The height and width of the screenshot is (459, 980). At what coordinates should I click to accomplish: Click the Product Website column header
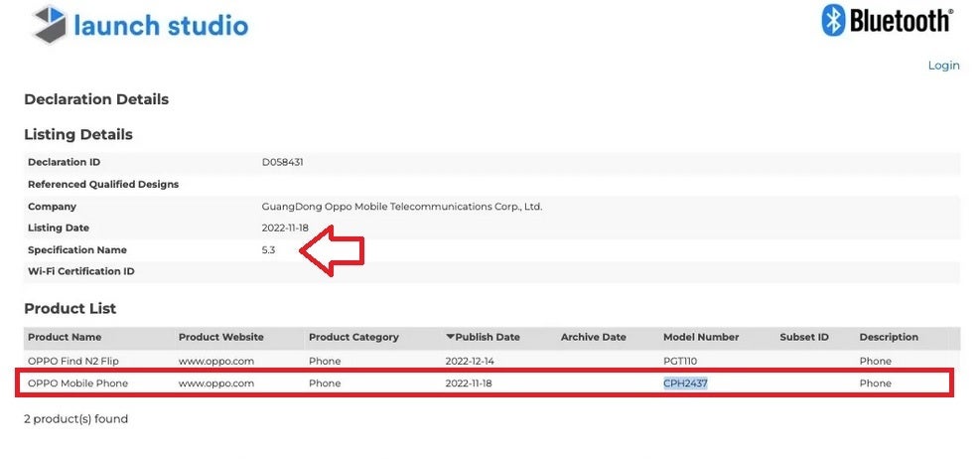click(x=221, y=337)
